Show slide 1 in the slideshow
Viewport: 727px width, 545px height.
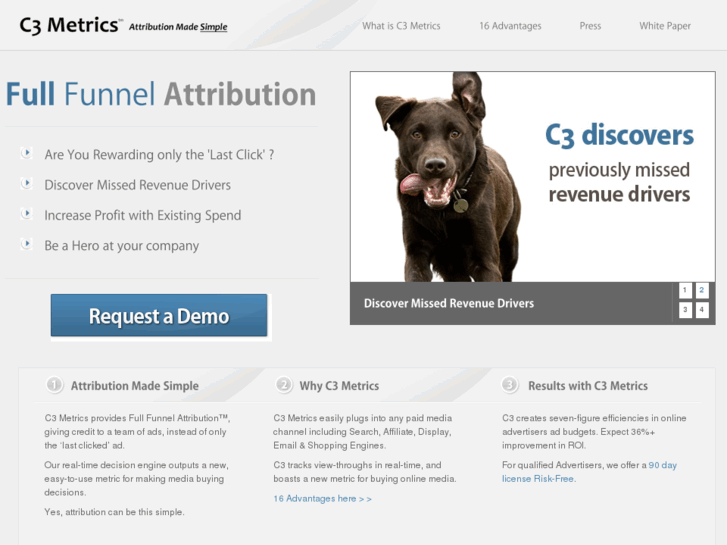[685, 290]
